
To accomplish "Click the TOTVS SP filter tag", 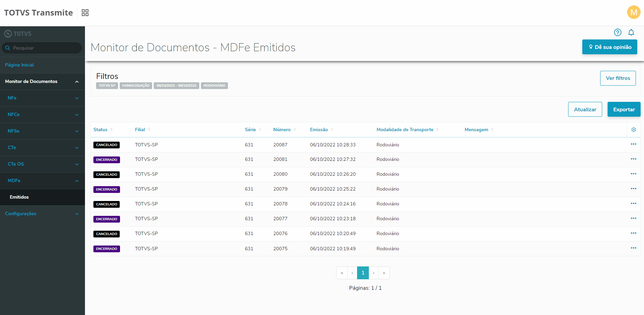I will pos(107,86).
